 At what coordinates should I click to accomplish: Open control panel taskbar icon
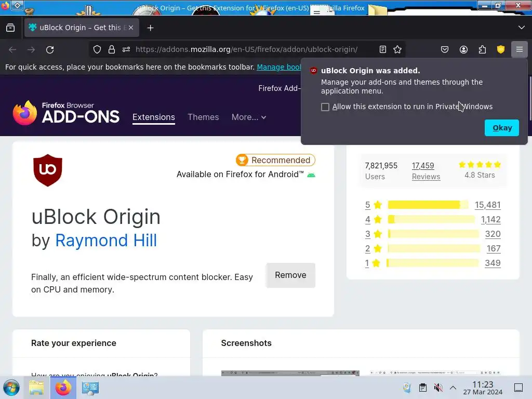90,388
